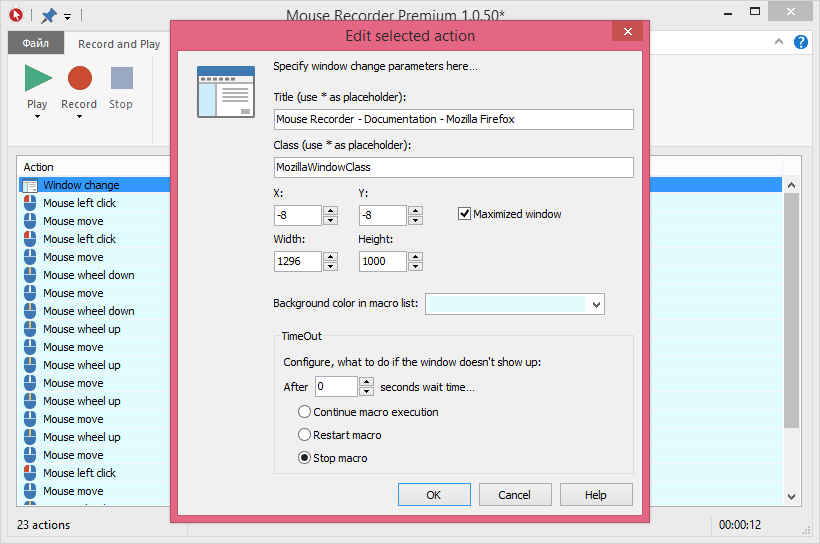Image resolution: width=820 pixels, height=544 pixels.
Task: Open Background color in macro list dropdown
Action: click(x=596, y=304)
